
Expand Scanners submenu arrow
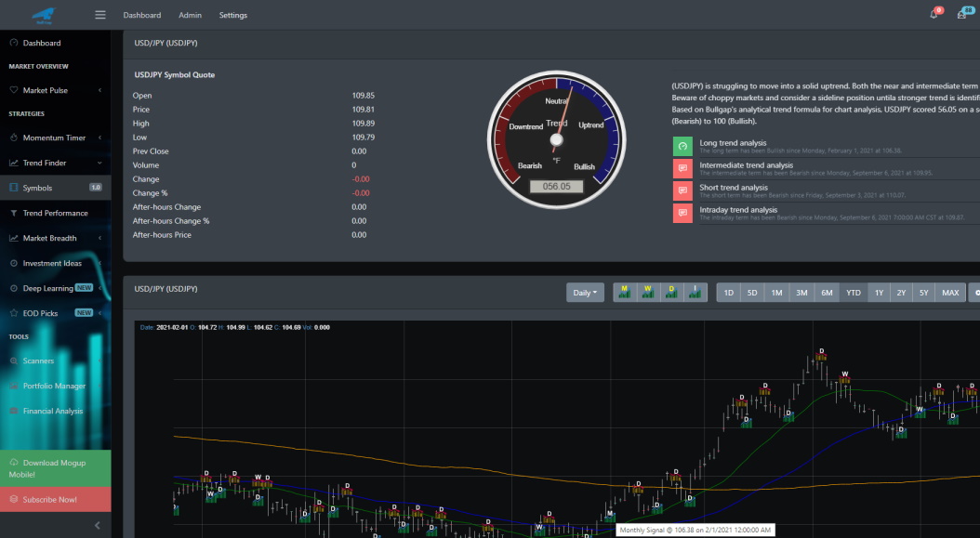point(100,361)
